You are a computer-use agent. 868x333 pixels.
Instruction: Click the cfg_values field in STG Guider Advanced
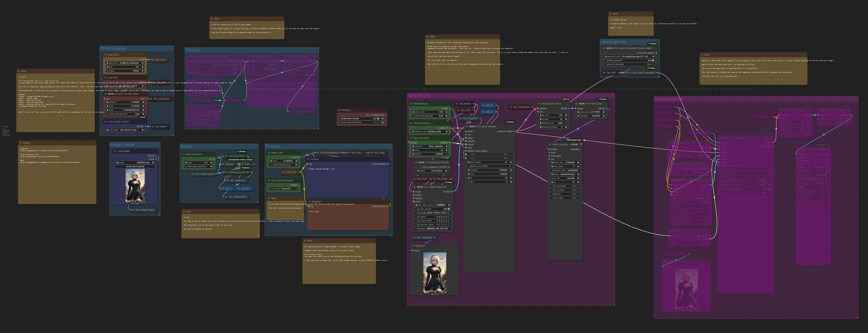[x=433, y=217]
